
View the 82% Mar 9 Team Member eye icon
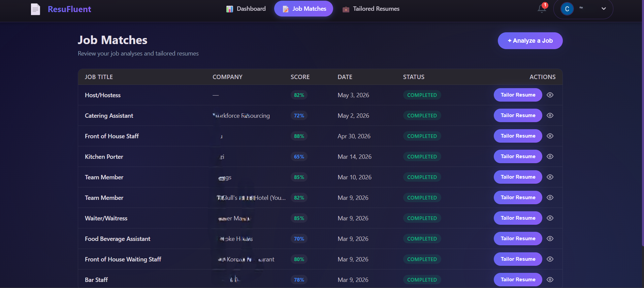[550, 197]
